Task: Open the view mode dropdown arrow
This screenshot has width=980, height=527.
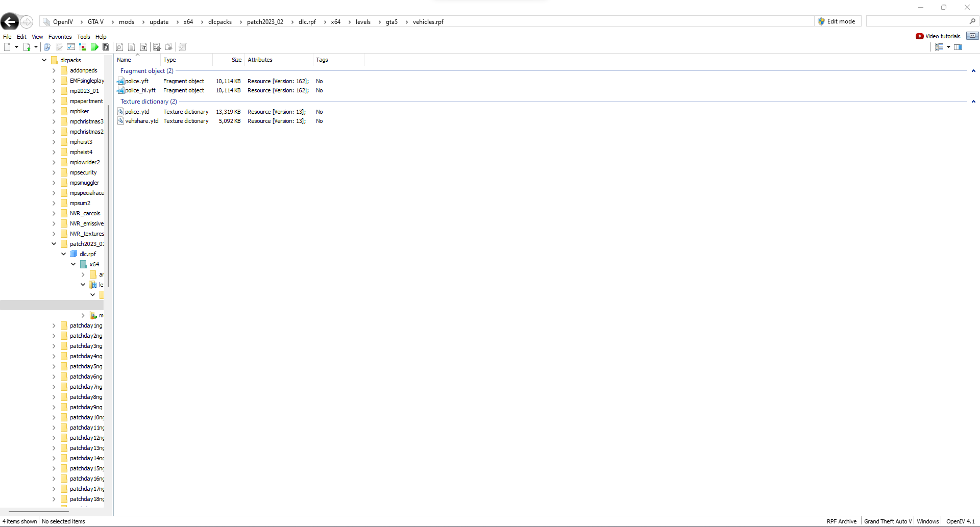Action: click(x=948, y=47)
